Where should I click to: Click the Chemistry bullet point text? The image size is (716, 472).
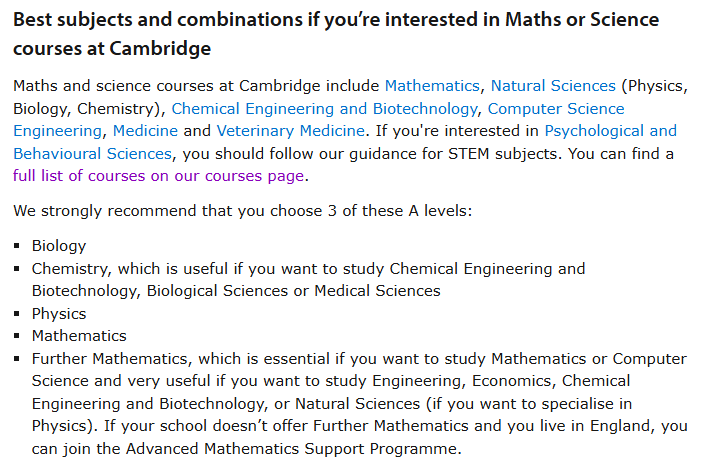click(308, 279)
